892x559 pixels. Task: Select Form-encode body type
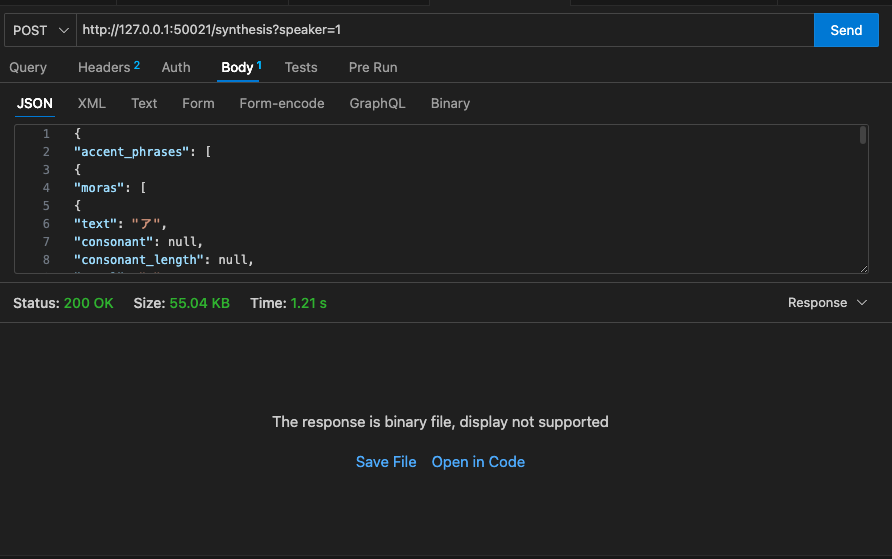coord(282,103)
